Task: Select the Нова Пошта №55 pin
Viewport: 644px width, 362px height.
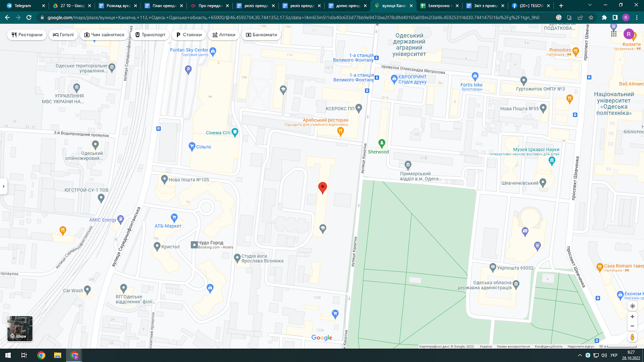Action: (543, 108)
